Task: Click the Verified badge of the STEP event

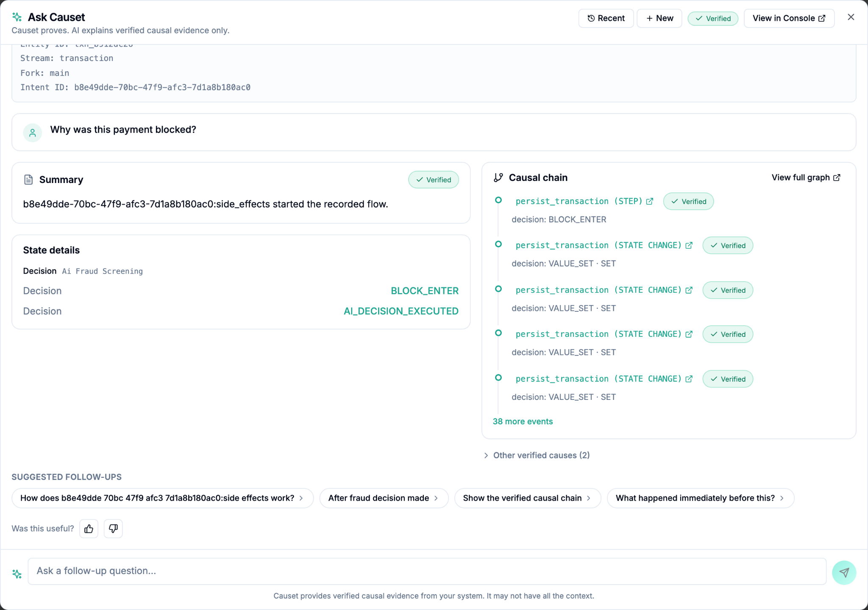Action: (x=688, y=201)
